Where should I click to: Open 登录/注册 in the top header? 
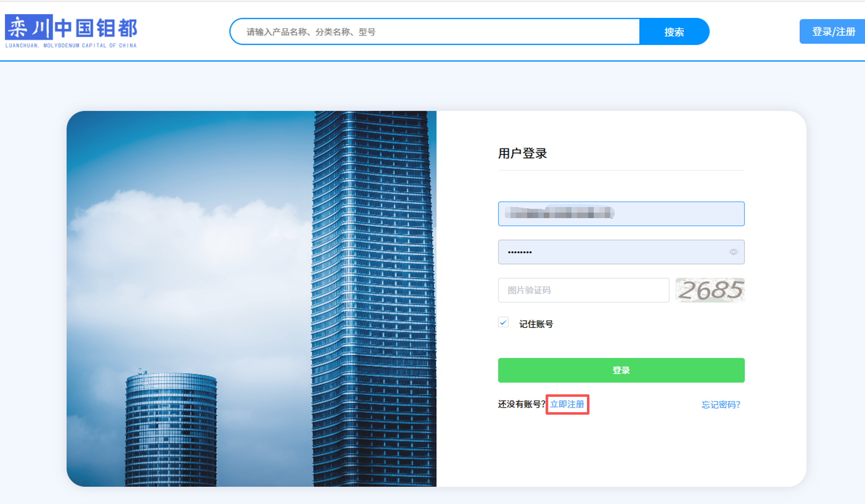833,32
